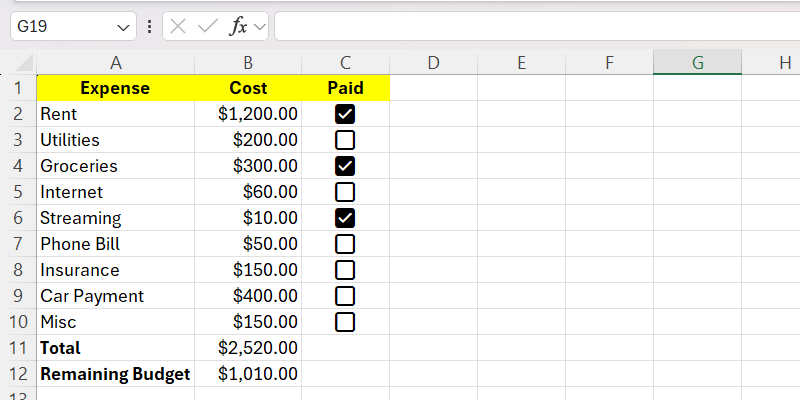The image size is (800, 400).
Task: Check the Paid checkbox for Utilities
Action: pos(345,140)
